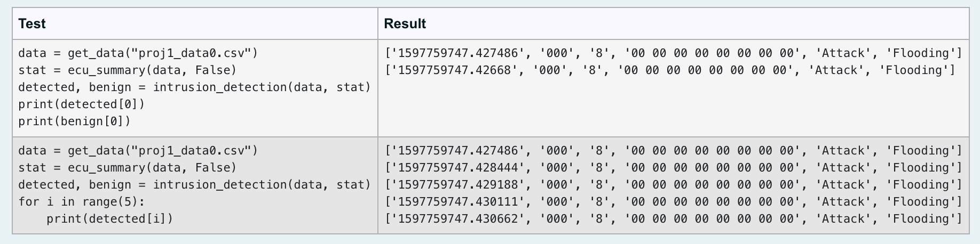Click ecu_summary line in the first test
The height and width of the screenshot is (244, 980).
click(x=128, y=70)
